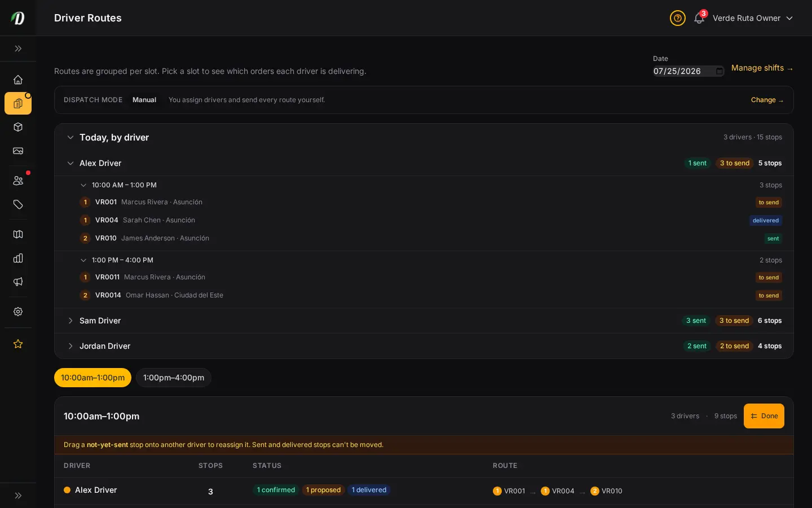Open the Manage shifts link
Viewport: 812px width, 508px height.
pyautogui.click(x=762, y=68)
